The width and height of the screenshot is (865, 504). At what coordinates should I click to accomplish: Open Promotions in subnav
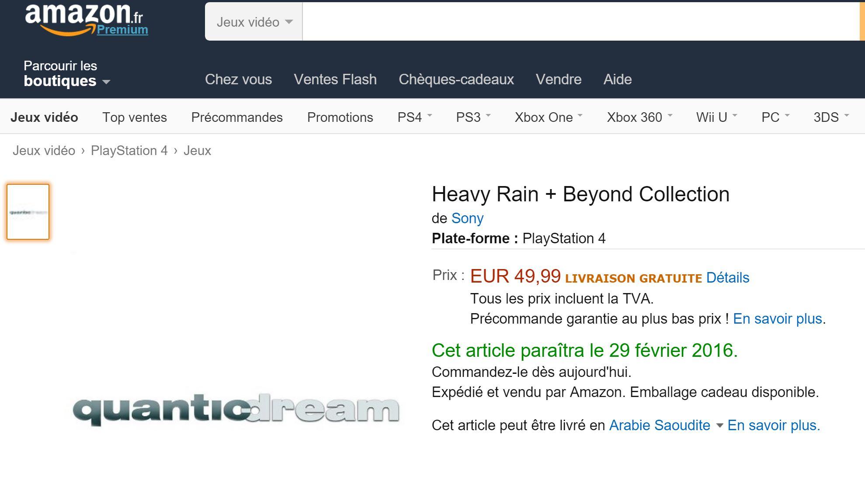point(340,117)
